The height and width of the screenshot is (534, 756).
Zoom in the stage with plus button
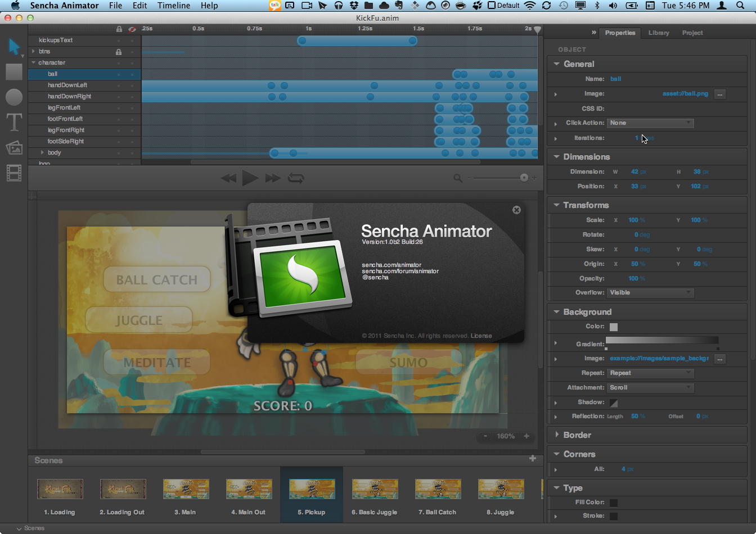point(526,436)
